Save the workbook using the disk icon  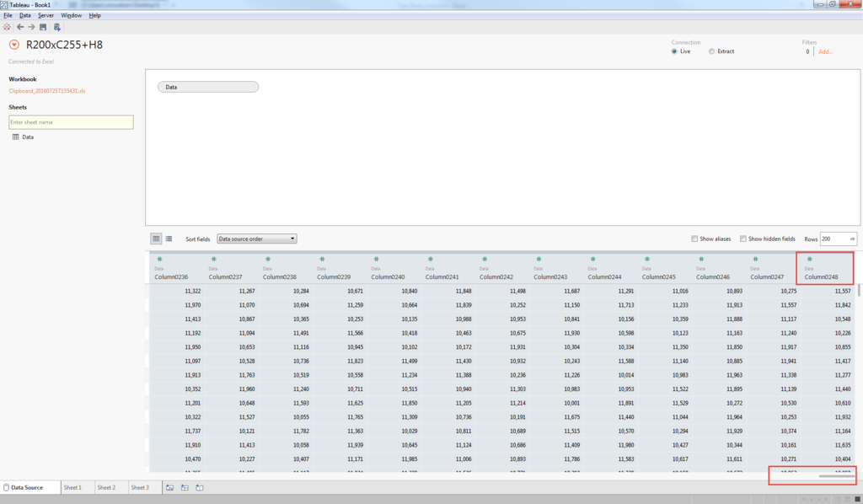point(43,27)
